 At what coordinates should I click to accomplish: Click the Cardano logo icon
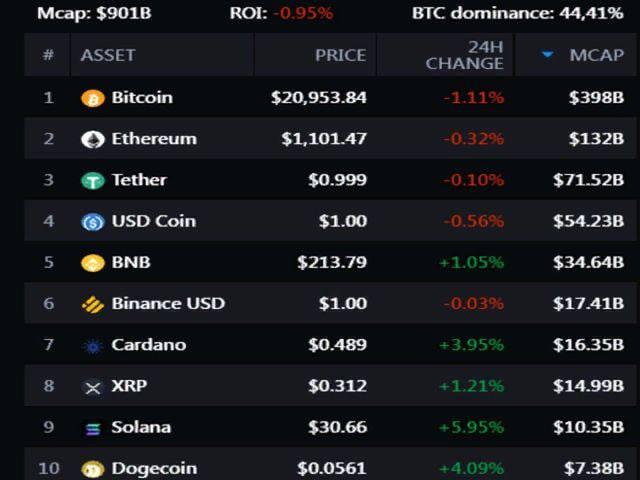93,347
